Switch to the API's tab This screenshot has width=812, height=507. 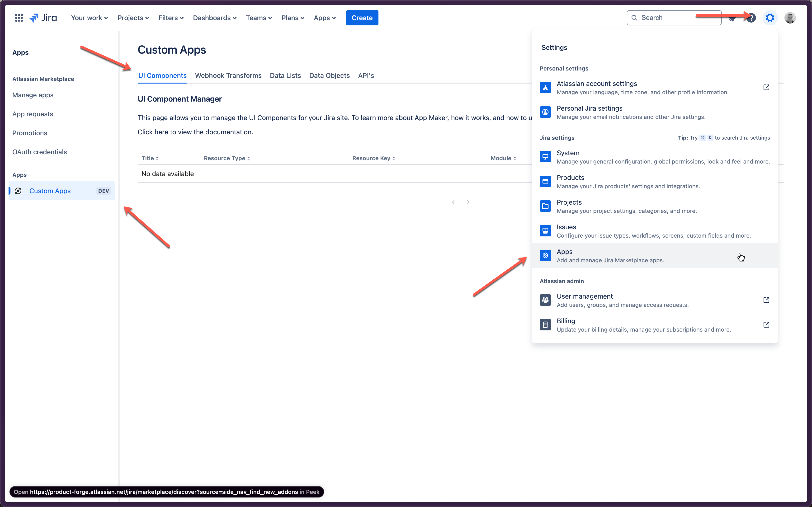(x=365, y=75)
